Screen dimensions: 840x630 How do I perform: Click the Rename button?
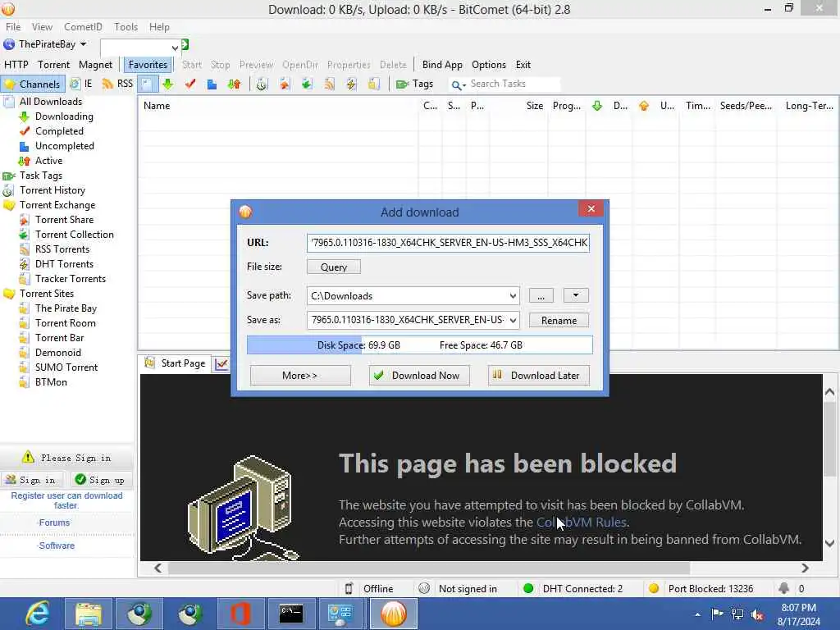pos(559,321)
